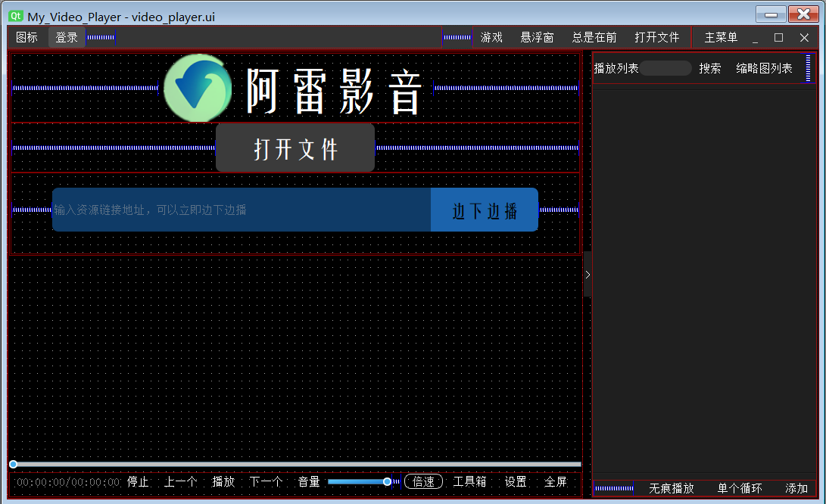The height and width of the screenshot is (504, 826).
Task: Toggle 无痕播放 incognito playback
Action: click(x=671, y=488)
